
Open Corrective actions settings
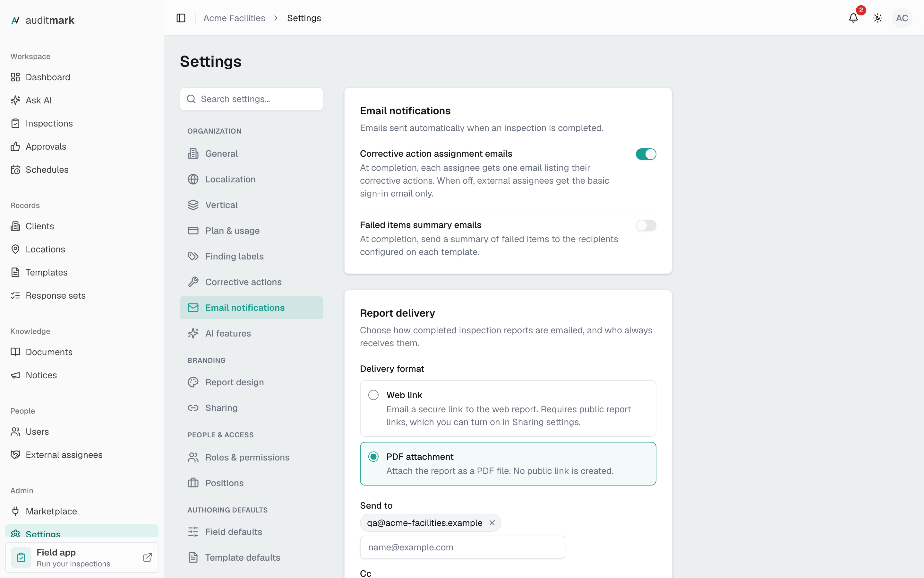[x=251, y=282]
